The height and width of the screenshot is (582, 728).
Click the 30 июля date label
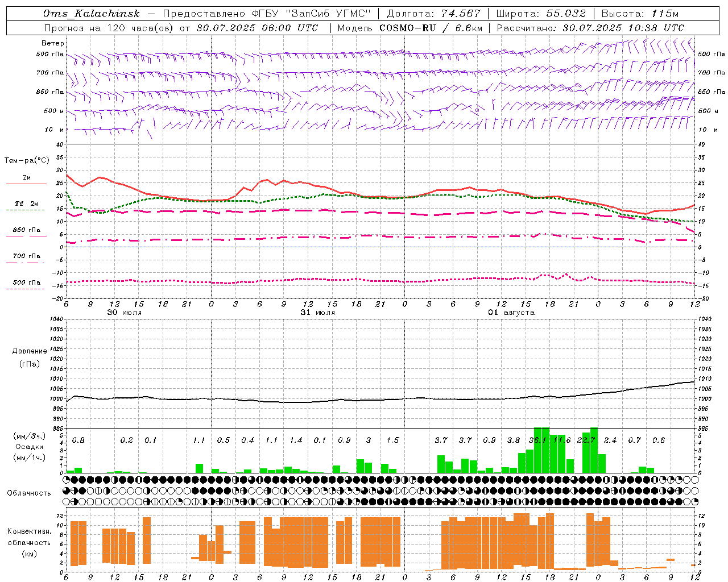click(125, 313)
